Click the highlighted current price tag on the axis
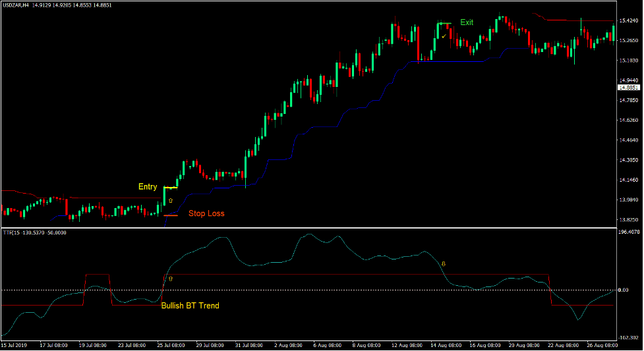Image resolution: width=644 pixels, height=351 pixels. click(628, 88)
